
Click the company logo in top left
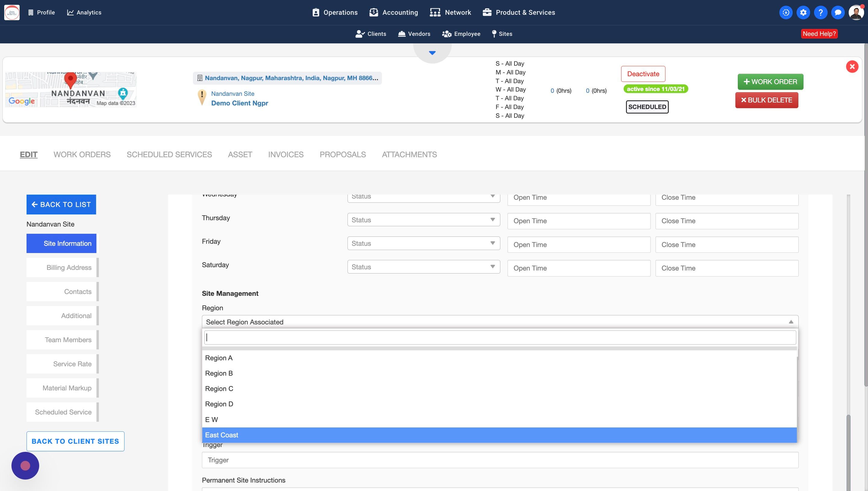12,12
